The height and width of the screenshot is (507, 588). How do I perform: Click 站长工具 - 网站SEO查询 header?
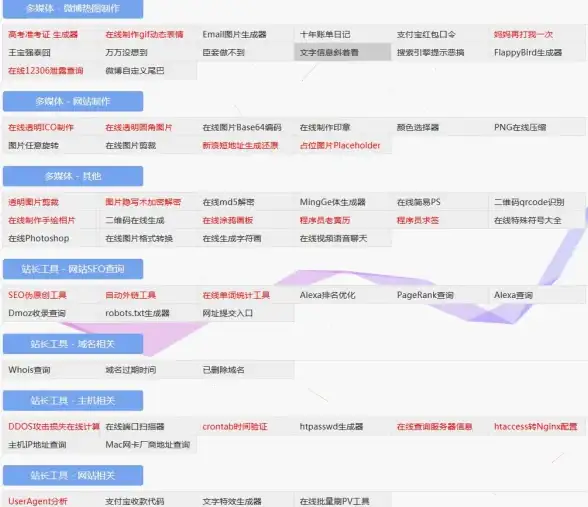tap(73, 269)
